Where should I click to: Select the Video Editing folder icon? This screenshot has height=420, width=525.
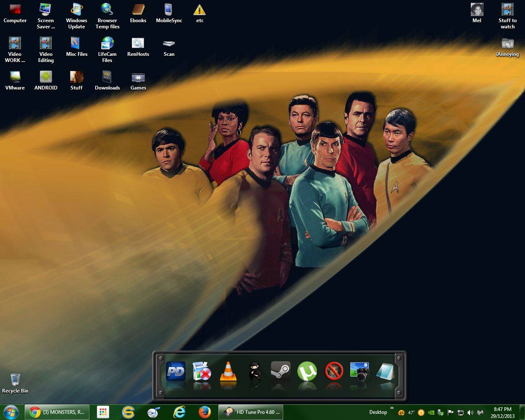[46, 50]
